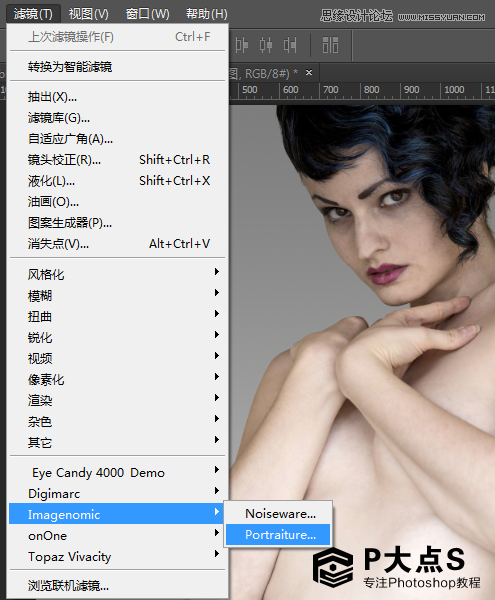
Task: Close the document tab with the x
Action: [309, 72]
